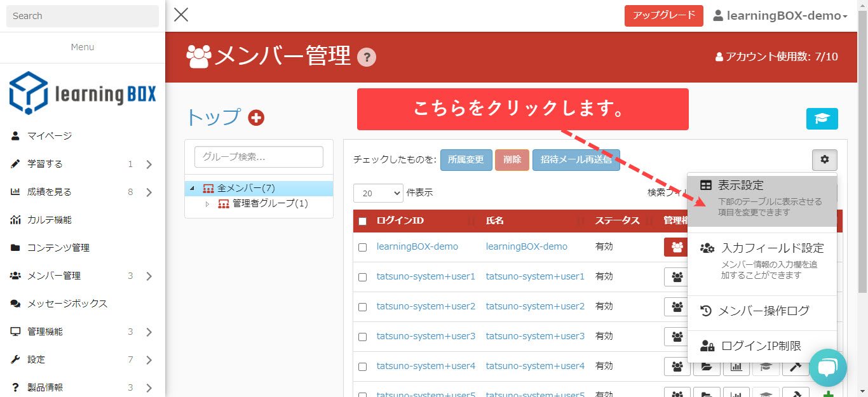This screenshot has width=868, height=397.
Task: Click the red group icon for learningBOX-demo
Action: (677, 247)
